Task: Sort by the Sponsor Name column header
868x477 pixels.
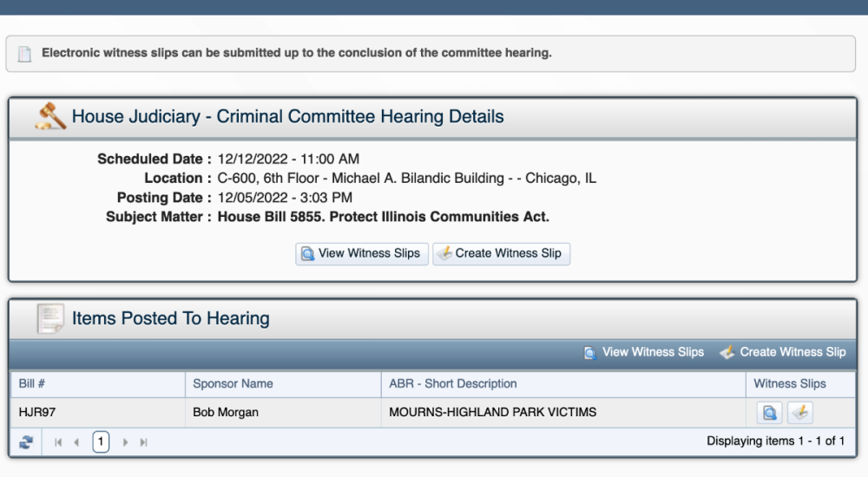Action: click(x=283, y=384)
